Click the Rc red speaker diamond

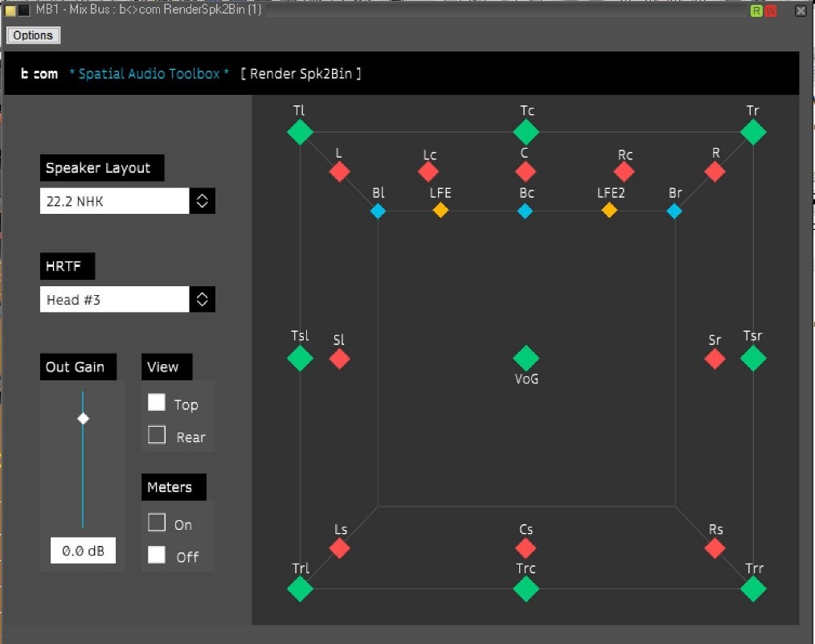(x=624, y=171)
